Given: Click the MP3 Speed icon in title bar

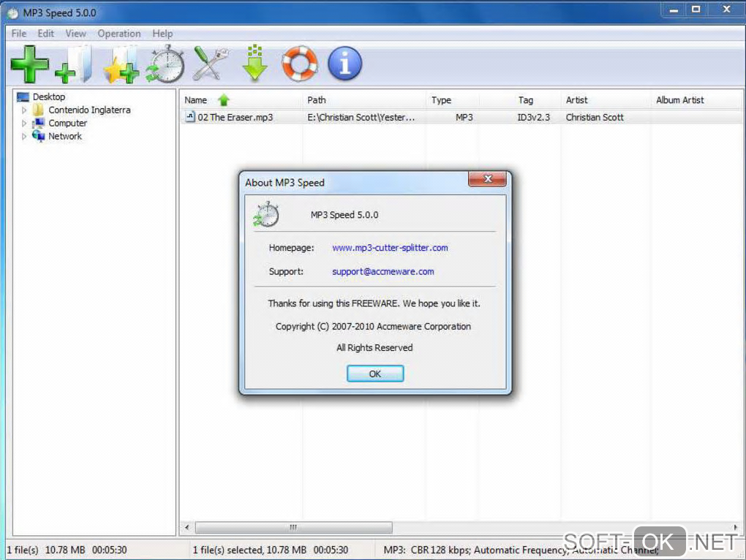Looking at the screenshot, I should [13, 13].
